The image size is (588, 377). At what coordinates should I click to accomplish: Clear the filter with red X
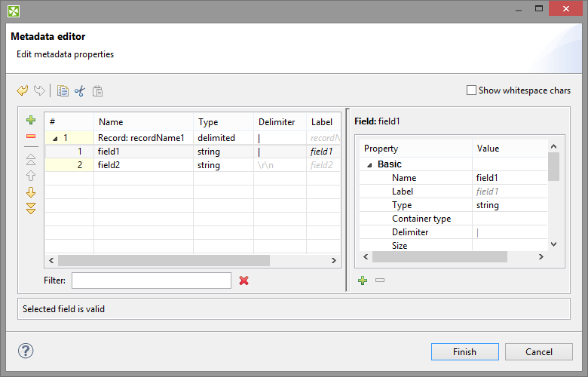point(243,280)
